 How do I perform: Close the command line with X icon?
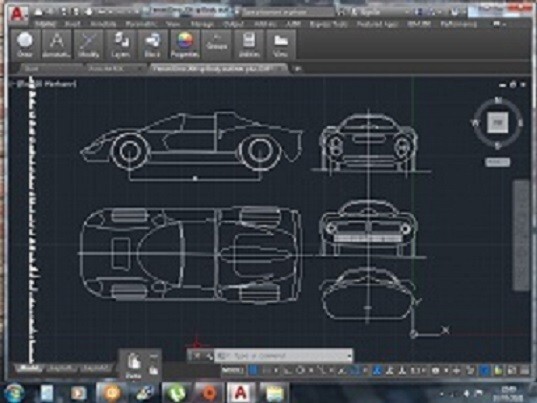click(x=196, y=356)
